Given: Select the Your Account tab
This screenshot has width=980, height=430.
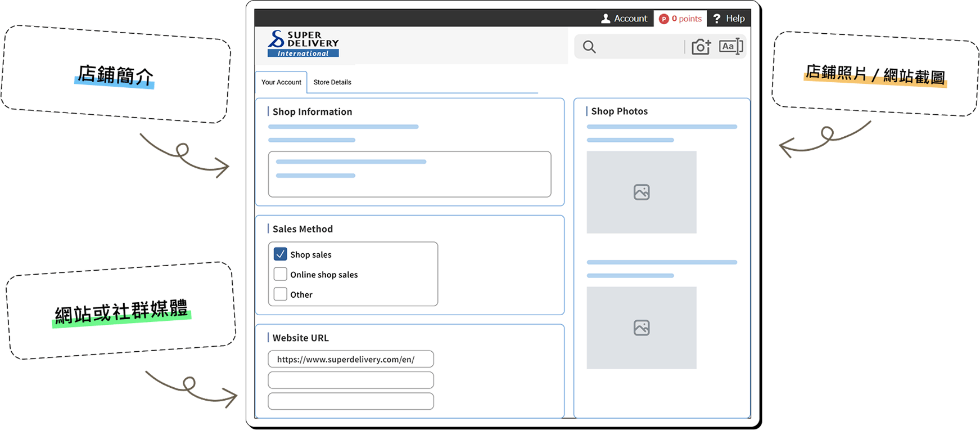Looking at the screenshot, I should tap(281, 82).
